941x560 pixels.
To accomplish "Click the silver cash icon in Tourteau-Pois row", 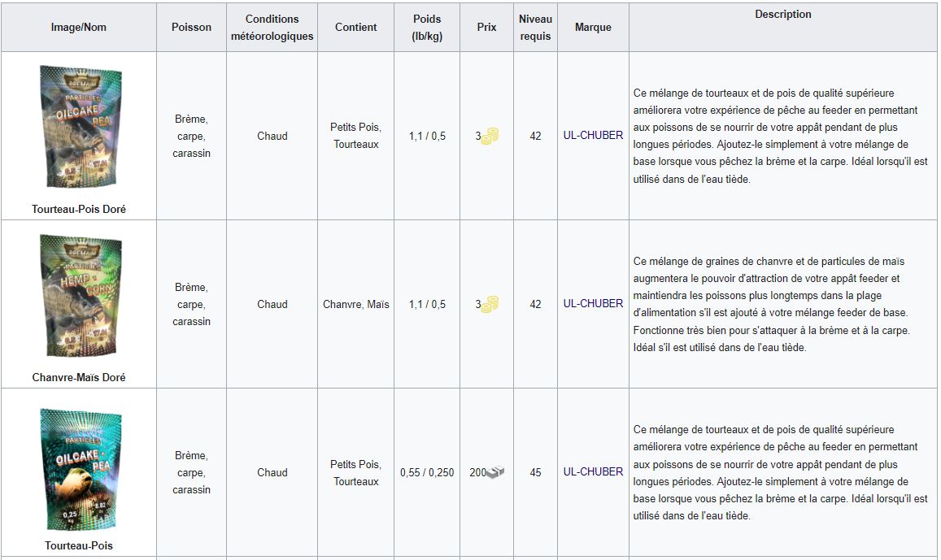I will coord(495,472).
